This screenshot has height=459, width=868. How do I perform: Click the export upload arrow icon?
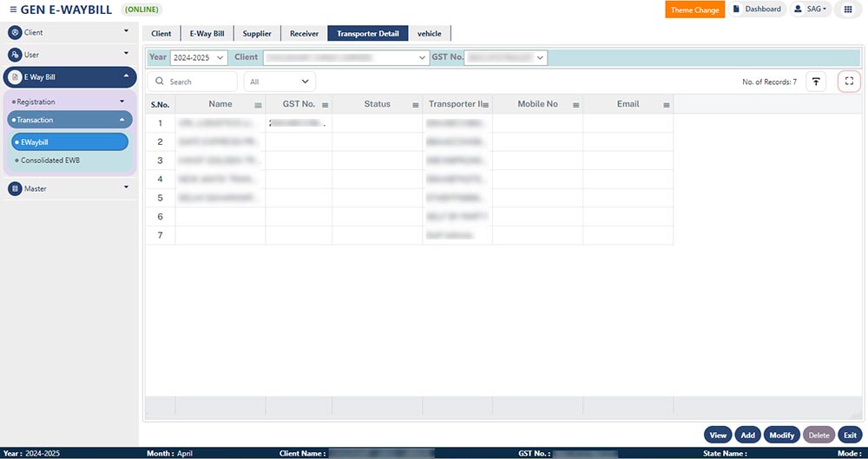pyautogui.click(x=816, y=82)
